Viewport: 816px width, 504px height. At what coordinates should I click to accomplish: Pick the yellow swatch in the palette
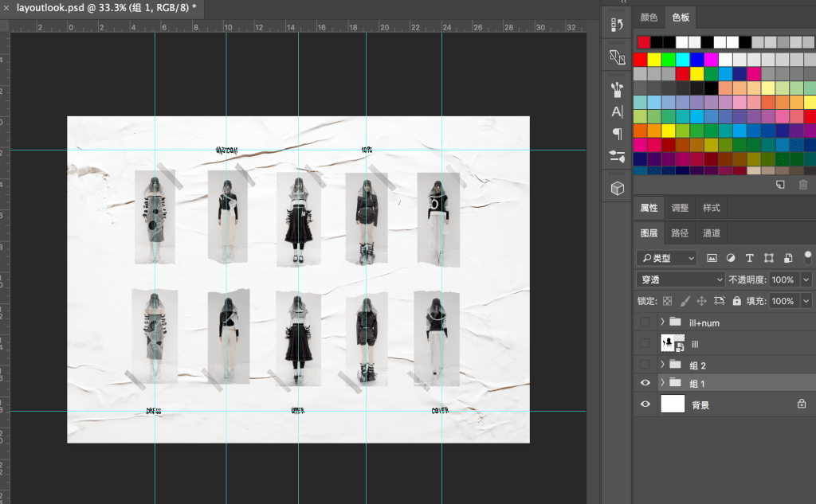click(x=654, y=60)
